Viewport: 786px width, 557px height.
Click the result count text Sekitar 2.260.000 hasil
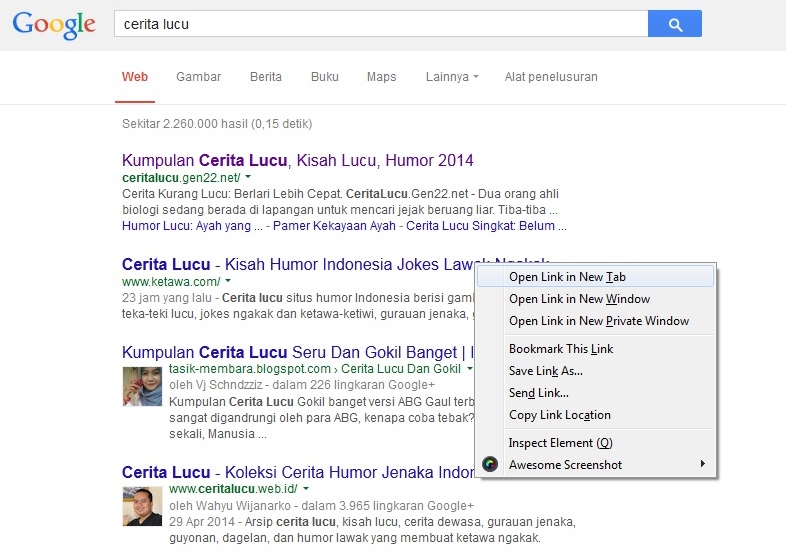point(184,124)
